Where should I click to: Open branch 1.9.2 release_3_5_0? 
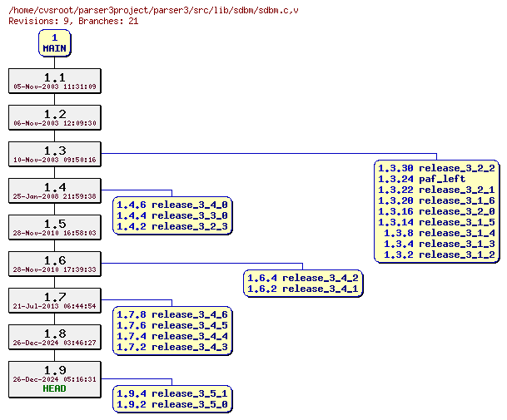click(172, 404)
